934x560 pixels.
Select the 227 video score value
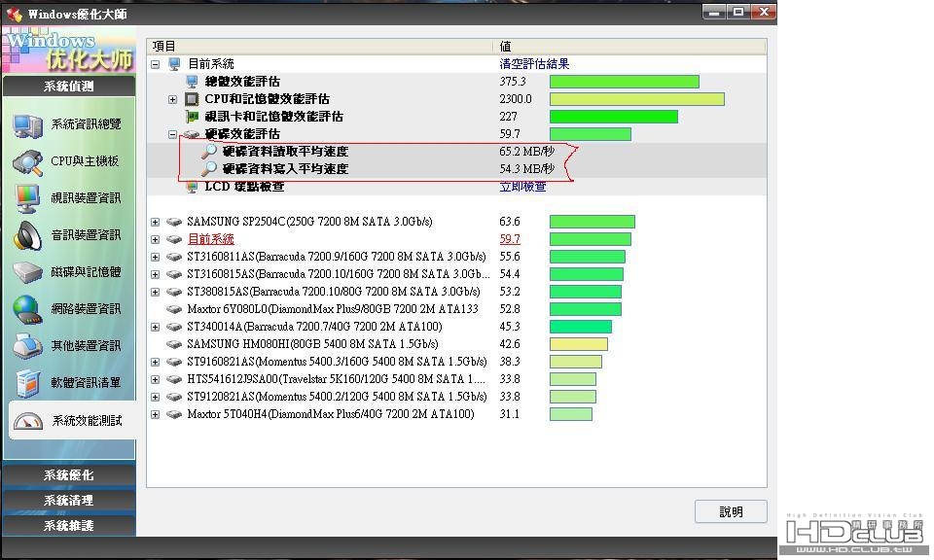[x=508, y=117]
